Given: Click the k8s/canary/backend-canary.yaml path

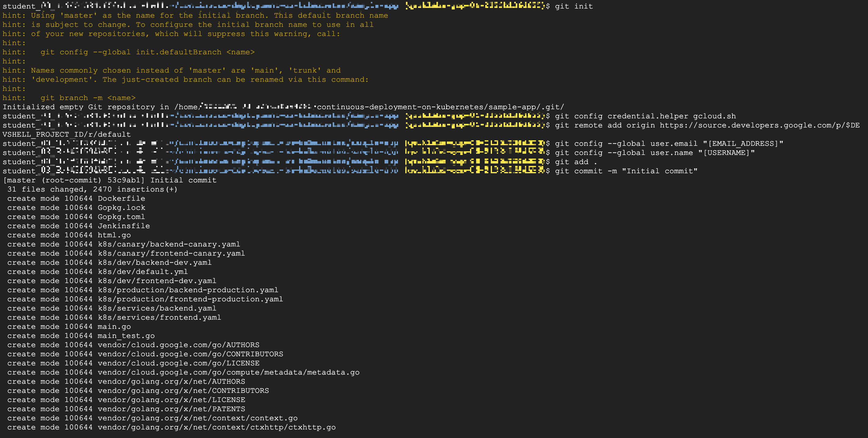Looking at the screenshot, I should (x=169, y=244).
